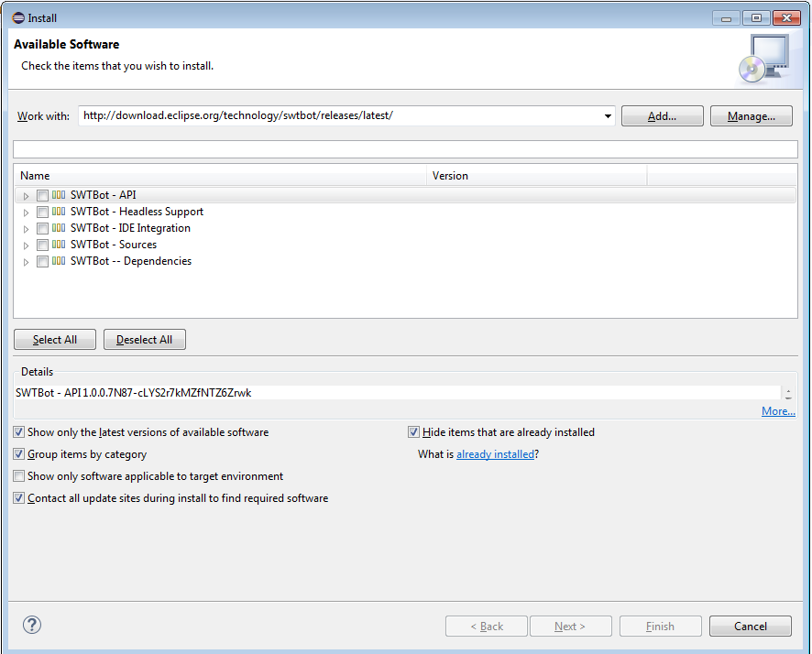Select the SWTBot - Sources row text
Image resolution: width=812 pixels, height=654 pixels.
coord(114,245)
